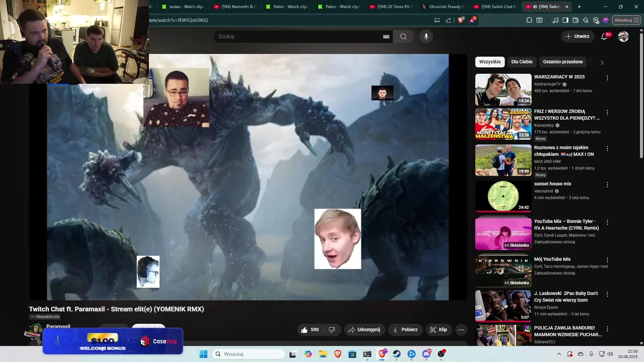Open the AbstrachujeTV channel link

click(547, 84)
